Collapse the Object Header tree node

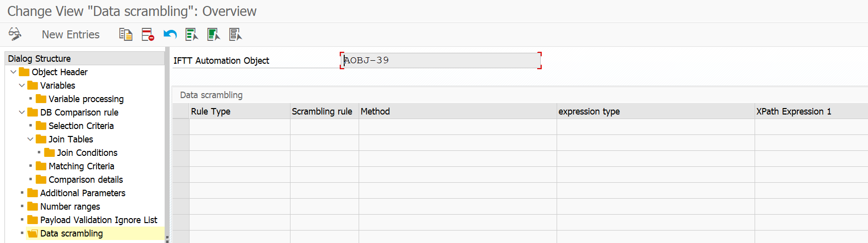pyautogui.click(x=13, y=72)
